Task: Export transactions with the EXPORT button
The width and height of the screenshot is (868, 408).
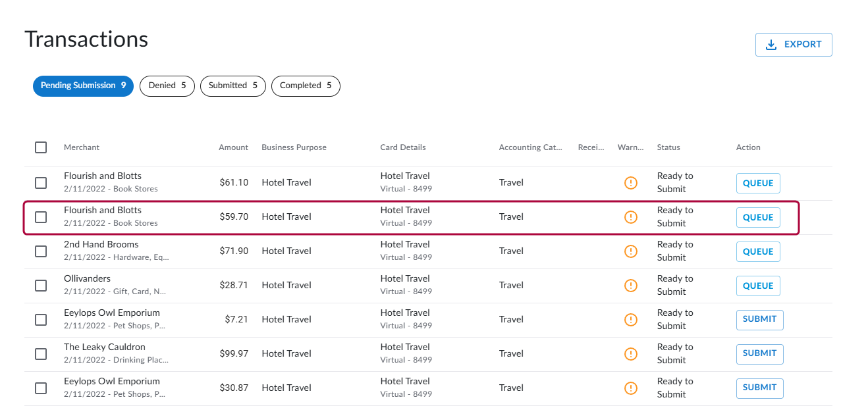Action: 794,45
